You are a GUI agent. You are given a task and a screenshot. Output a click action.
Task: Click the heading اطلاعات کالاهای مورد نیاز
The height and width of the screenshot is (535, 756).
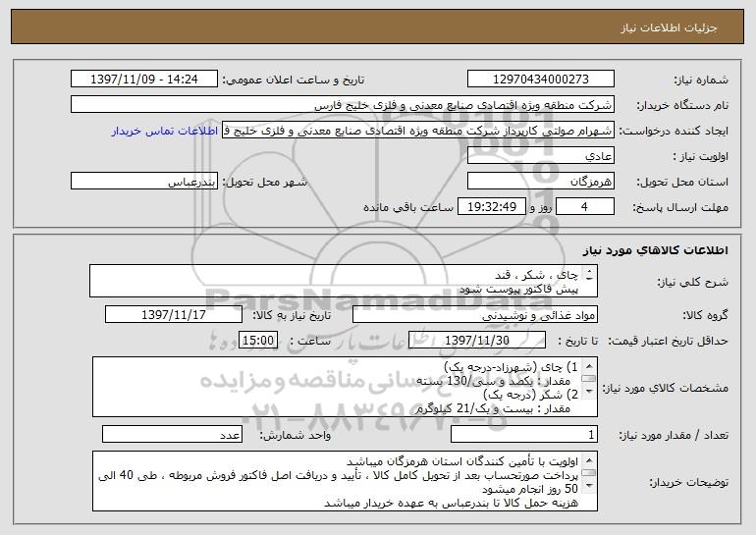(x=656, y=250)
